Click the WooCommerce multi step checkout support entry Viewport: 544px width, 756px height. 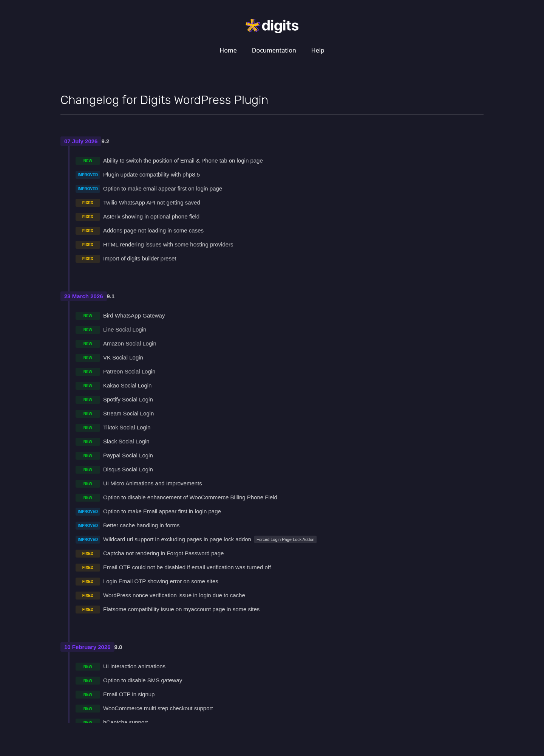point(158,708)
